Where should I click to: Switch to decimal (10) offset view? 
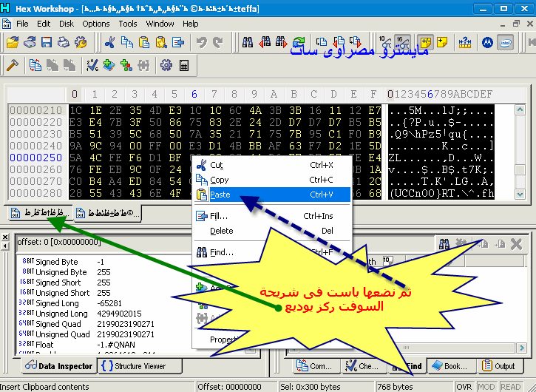point(385,42)
